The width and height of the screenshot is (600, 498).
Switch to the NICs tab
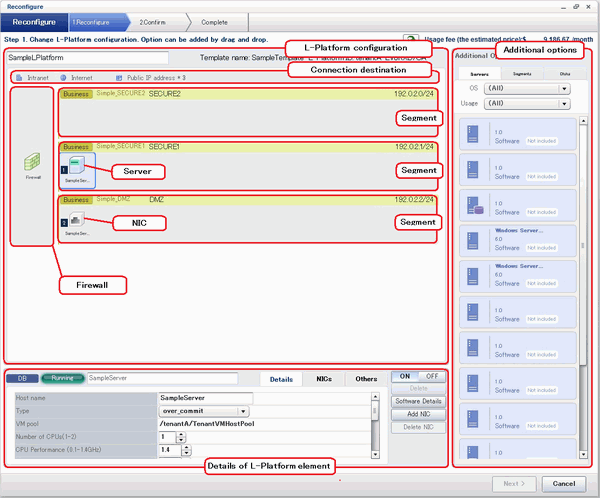click(323, 379)
